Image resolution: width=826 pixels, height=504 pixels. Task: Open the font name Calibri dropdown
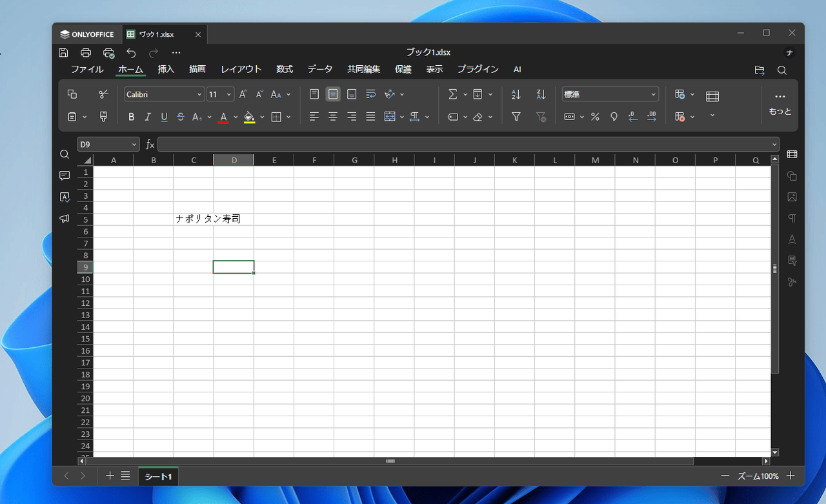[199, 95]
